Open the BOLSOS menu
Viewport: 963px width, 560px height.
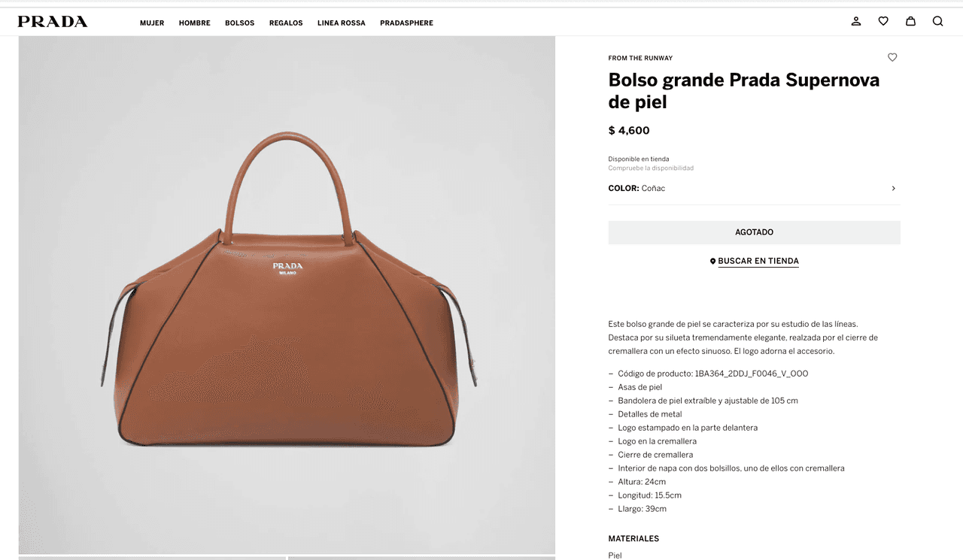[240, 23]
